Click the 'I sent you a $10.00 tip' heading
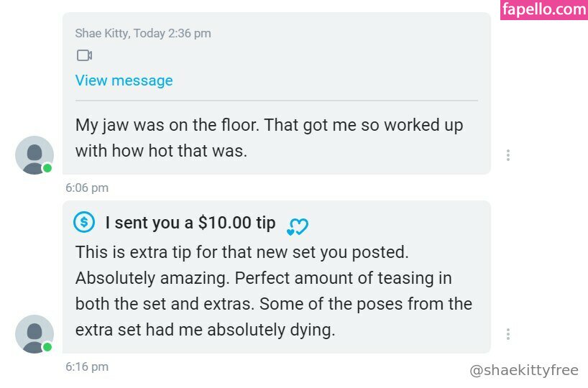This screenshot has height=388, width=588. [190, 223]
